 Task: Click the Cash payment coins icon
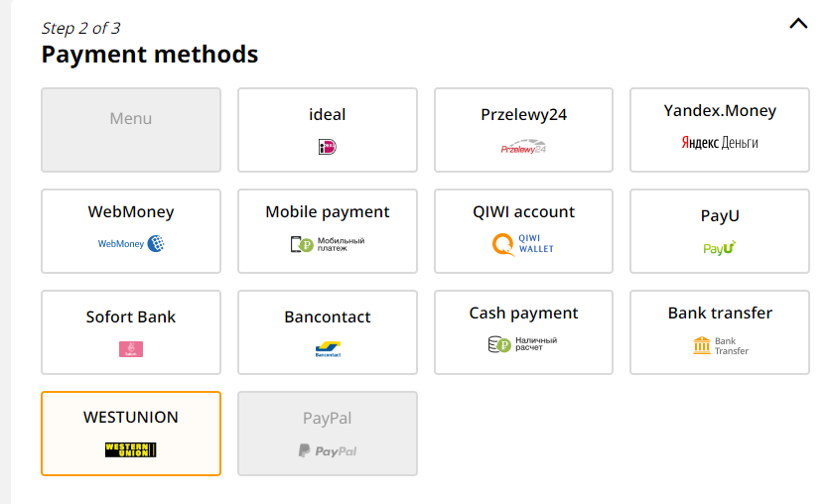(498, 344)
